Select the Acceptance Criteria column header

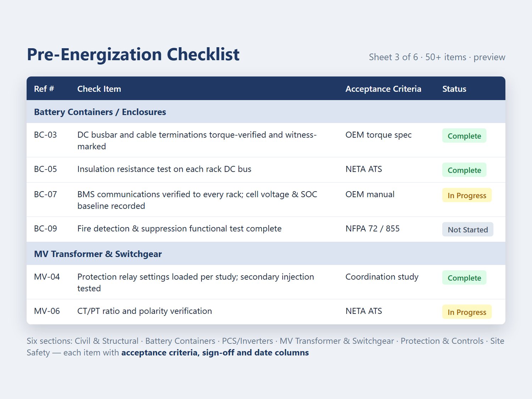pyautogui.click(x=383, y=89)
